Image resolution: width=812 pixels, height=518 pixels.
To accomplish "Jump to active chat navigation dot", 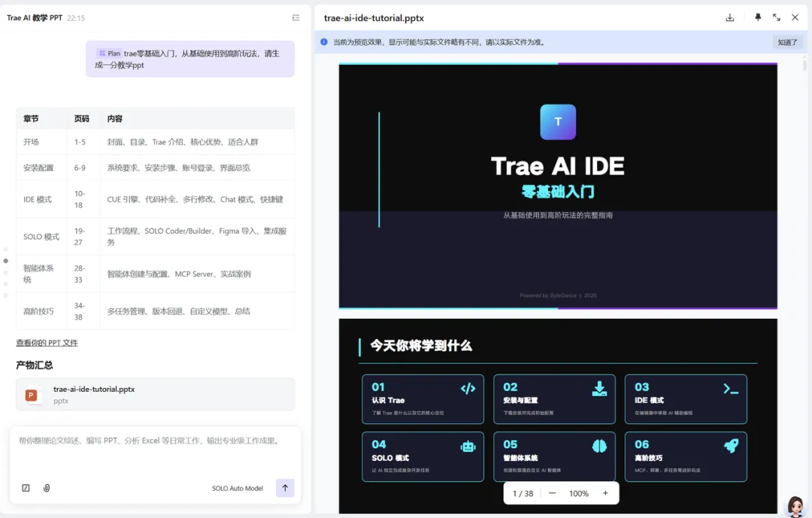I will pos(6,261).
